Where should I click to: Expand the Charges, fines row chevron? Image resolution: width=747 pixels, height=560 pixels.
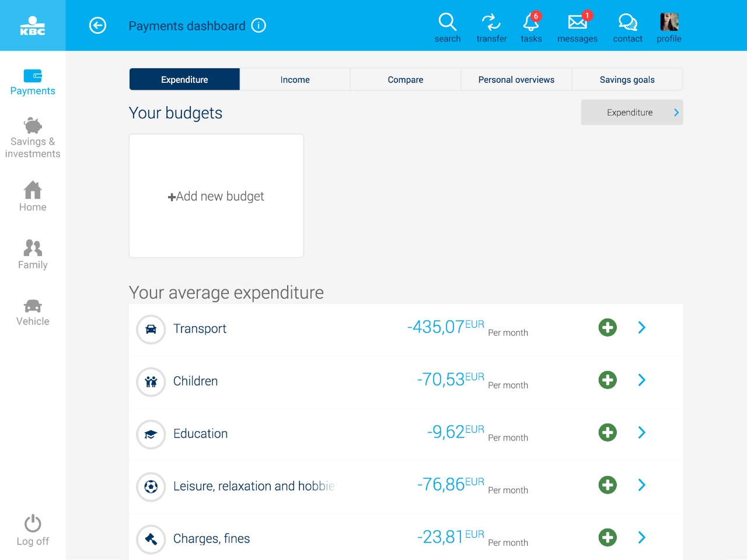coord(642,537)
